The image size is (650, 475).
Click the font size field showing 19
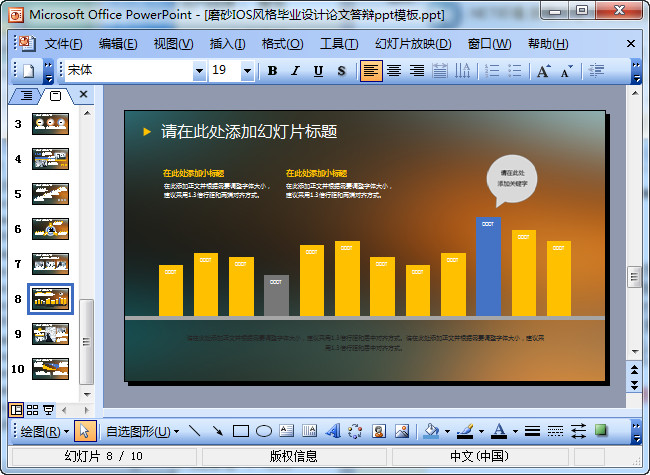point(225,70)
